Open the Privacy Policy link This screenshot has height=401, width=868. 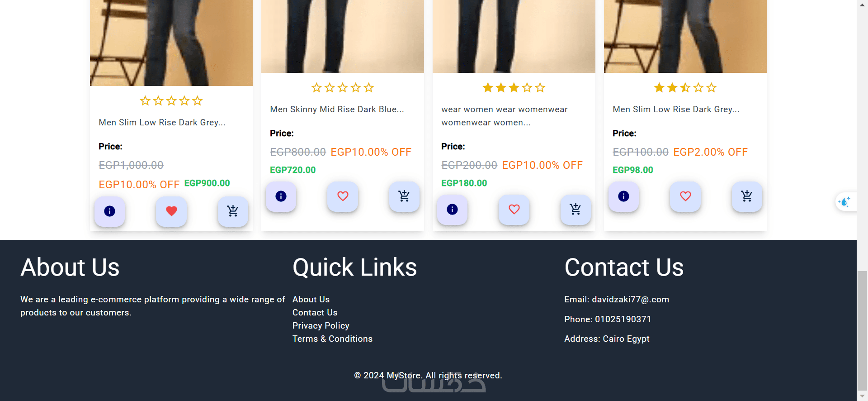click(x=321, y=326)
